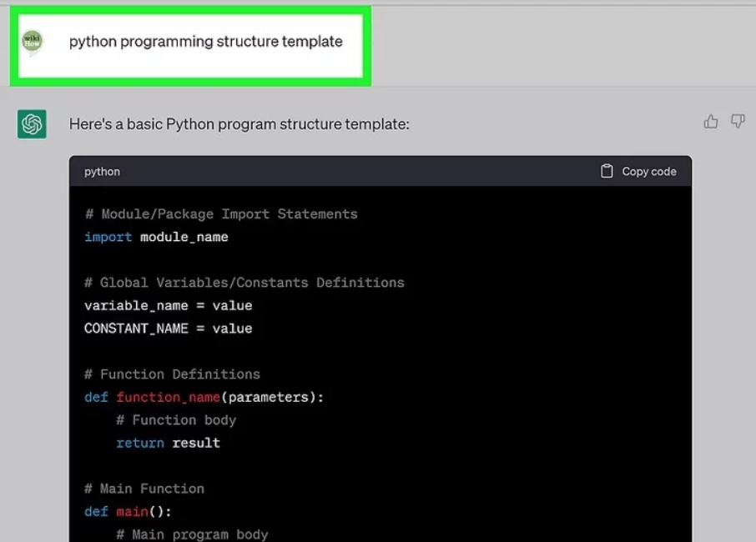
Task: Click the "Here's a basic Python program" response text
Action: 239,124
